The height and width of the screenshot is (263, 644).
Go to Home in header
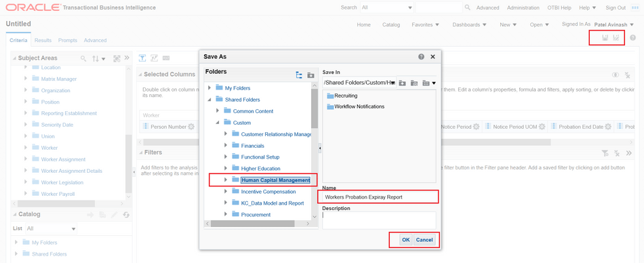click(363, 24)
